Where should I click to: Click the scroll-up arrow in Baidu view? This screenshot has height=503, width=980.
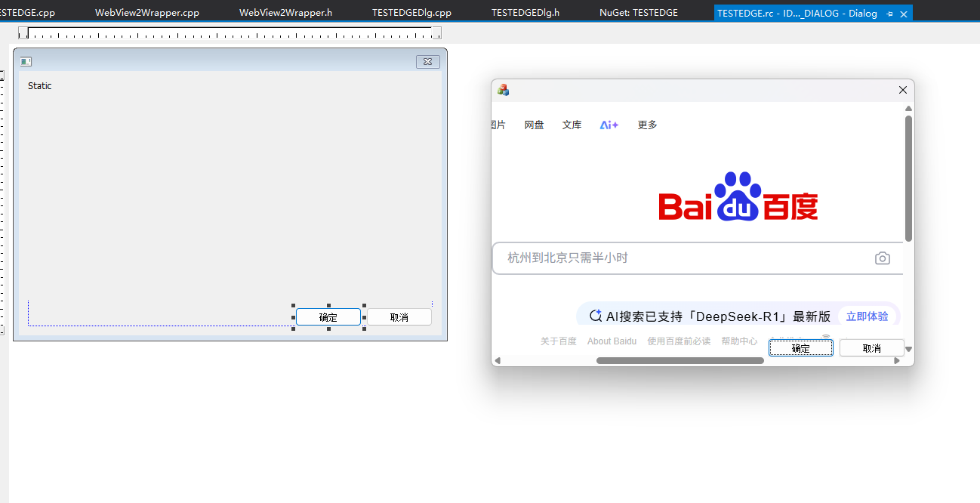[x=909, y=109]
